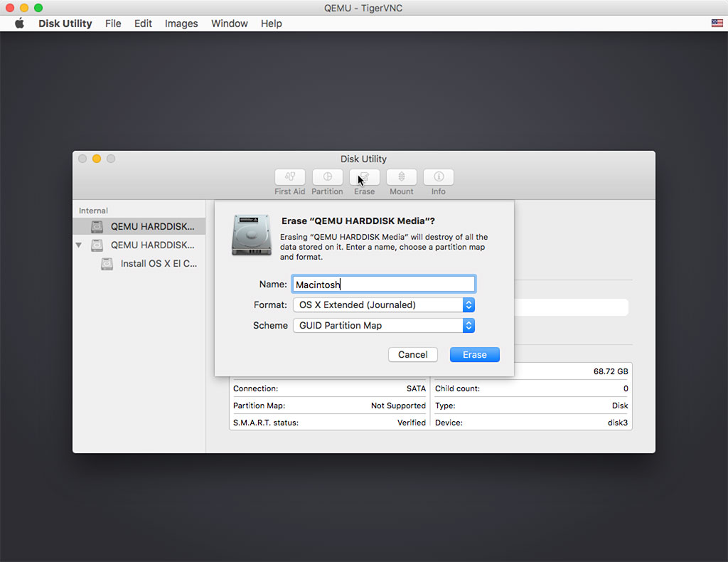The height and width of the screenshot is (562, 728).
Task: Open the Scheme dropdown
Action: point(384,326)
